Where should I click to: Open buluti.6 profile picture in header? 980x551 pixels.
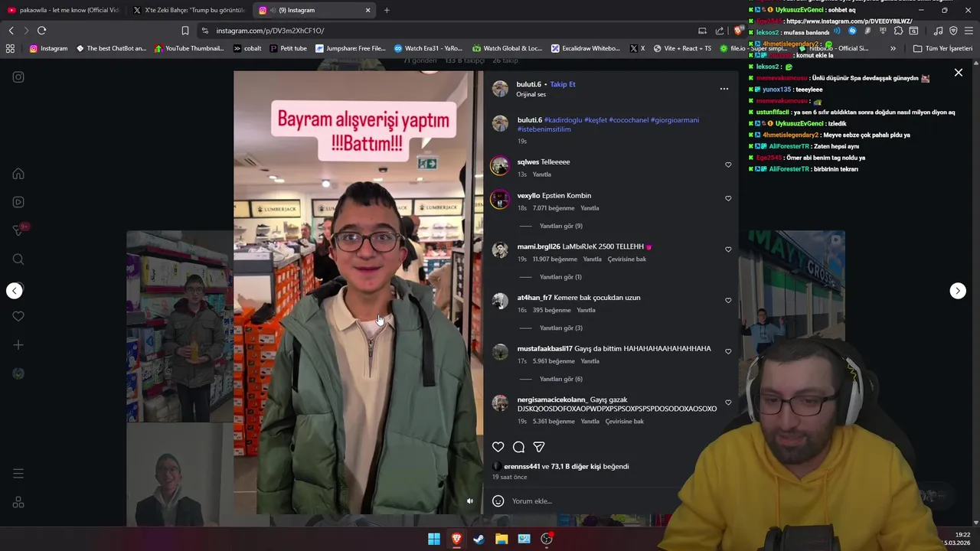[x=500, y=89]
